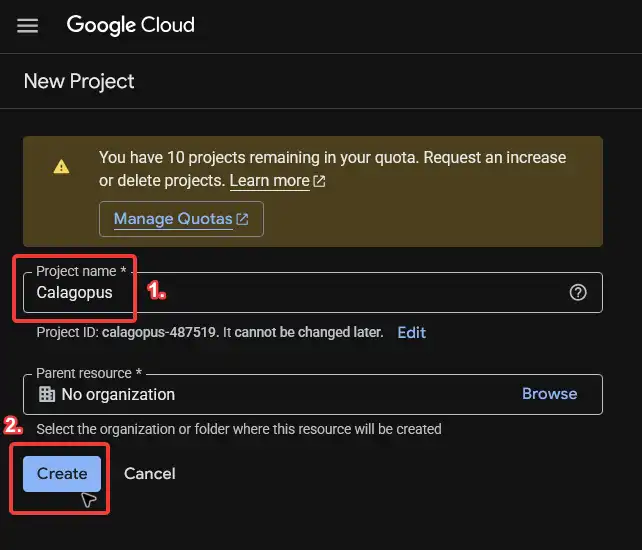Image resolution: width=642 pixels, height=550 pixels.
Task: Click the No organization text
Action: 118,395
